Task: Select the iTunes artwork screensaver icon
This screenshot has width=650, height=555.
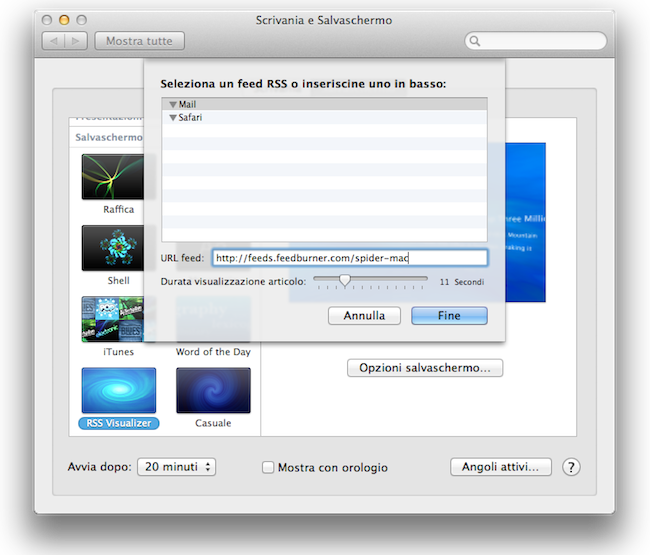Action: click(x=118, y=319)
